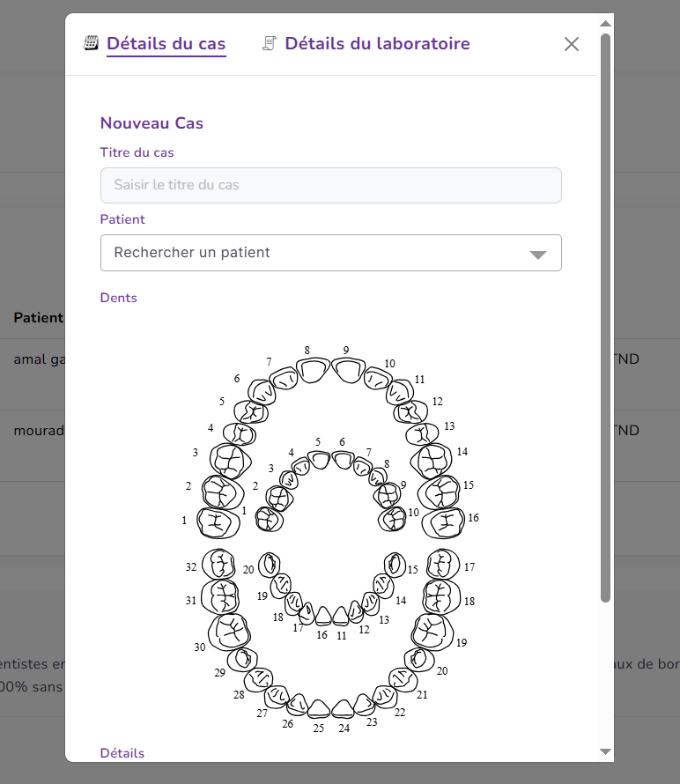The image size is (680, 784).
Task: Switch to Détails du laboratoire tab
Action: point(377,43)
